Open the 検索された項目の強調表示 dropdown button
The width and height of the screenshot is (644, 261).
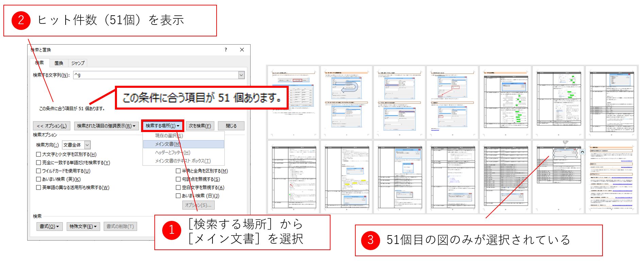106,126
